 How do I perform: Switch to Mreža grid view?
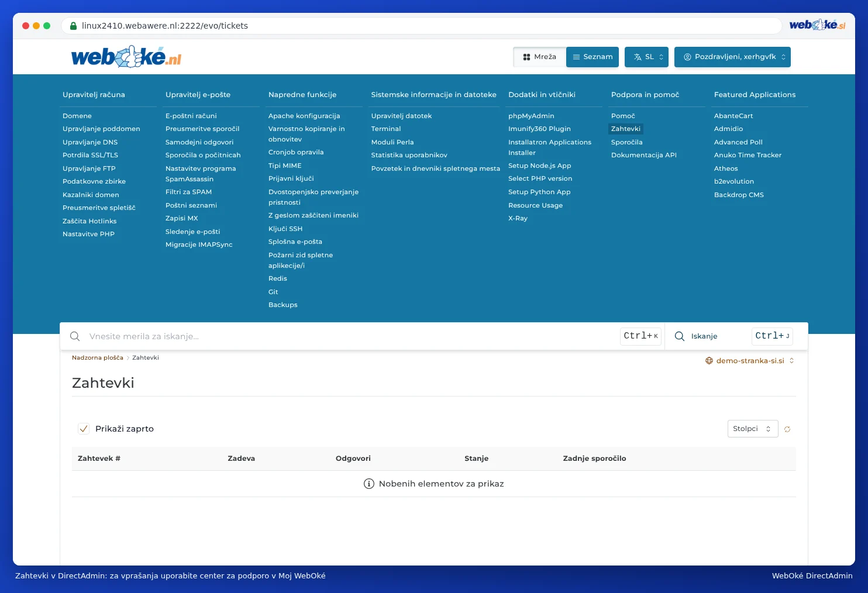pos(540,57)
